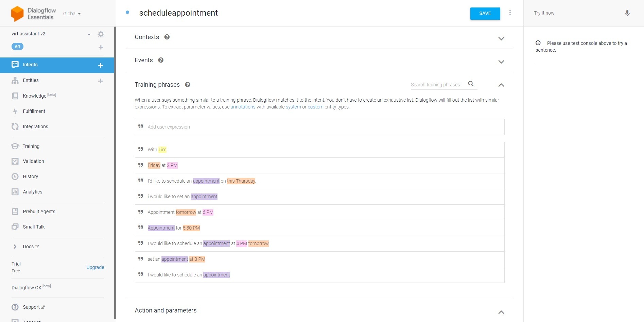
Task: Open the Entities menu item
Action: [31, 80]
